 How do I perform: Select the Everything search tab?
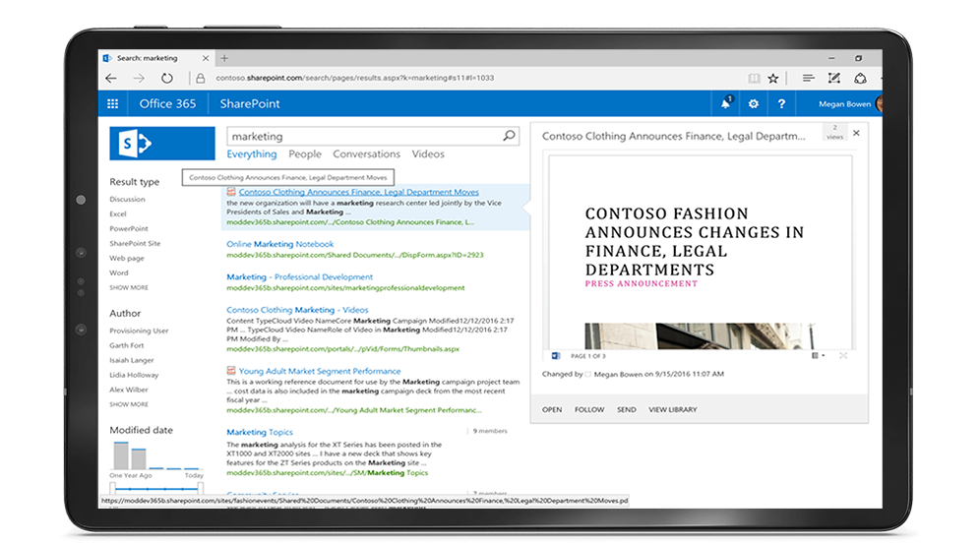[251, 153]
